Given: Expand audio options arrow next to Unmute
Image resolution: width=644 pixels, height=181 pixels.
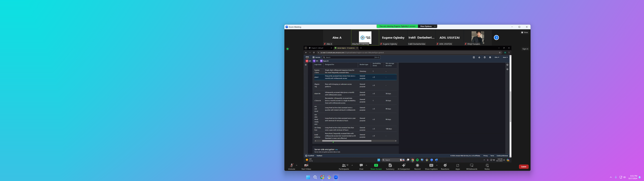Looking at the screenshot, I should coord(296,165).
